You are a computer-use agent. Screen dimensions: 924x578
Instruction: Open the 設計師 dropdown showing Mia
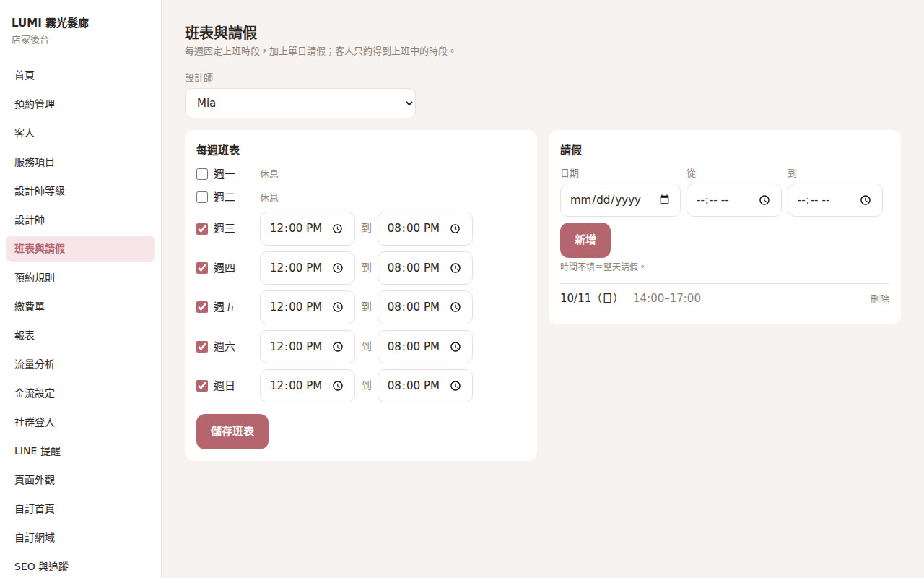(x=300, y=103)
